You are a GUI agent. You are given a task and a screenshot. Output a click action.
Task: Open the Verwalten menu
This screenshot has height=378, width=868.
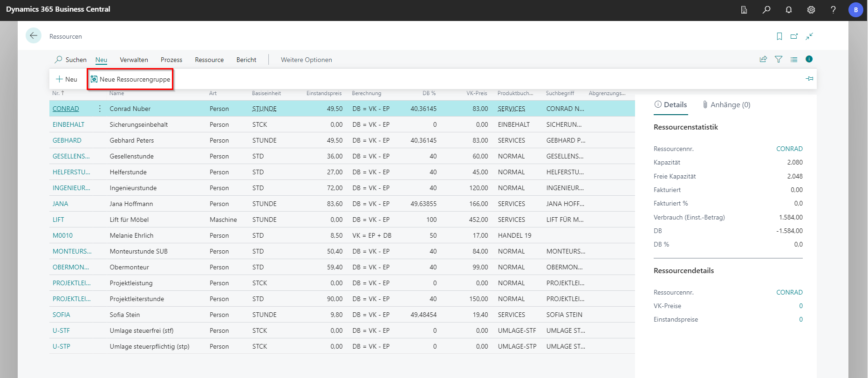134,60
